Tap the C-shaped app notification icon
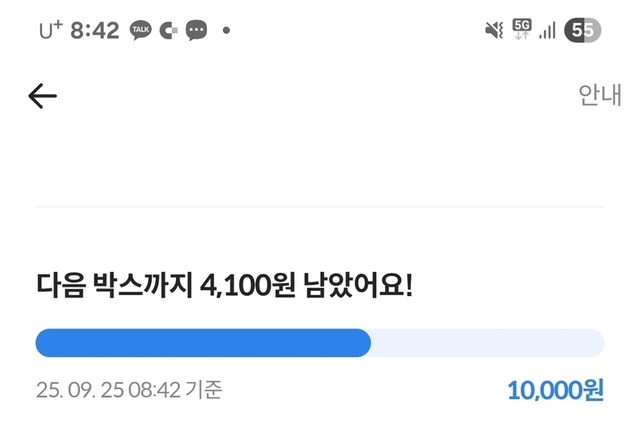Viewport: 640px width, 440px height. [x=168, y=31]
